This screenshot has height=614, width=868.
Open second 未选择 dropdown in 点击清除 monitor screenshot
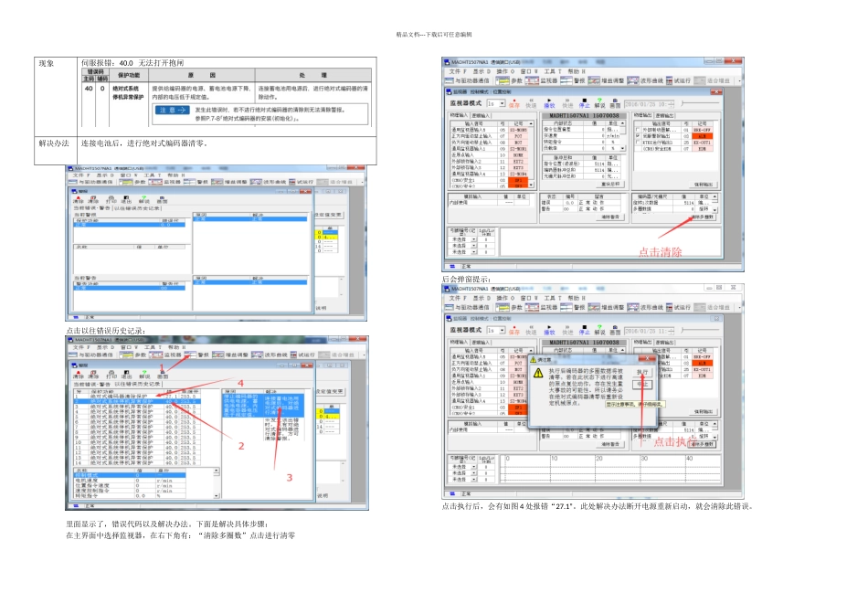click(x=474, y=246)
